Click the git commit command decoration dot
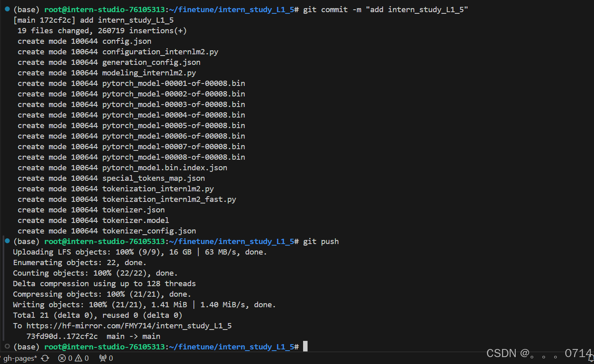Image resolution: width=594 pixels, height=364 pixels. [x=7, y=9]
